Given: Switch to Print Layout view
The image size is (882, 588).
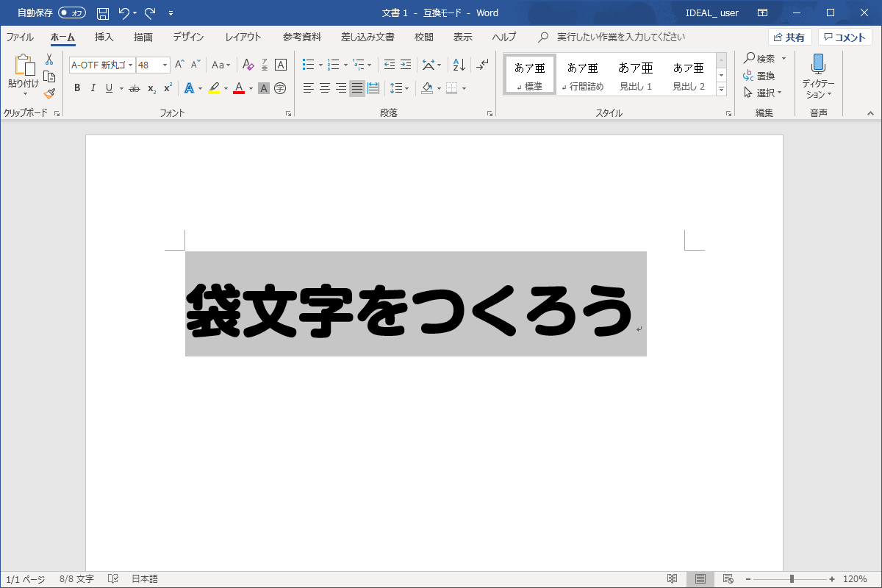Looking at the screenshot, I should pos(700,579).
